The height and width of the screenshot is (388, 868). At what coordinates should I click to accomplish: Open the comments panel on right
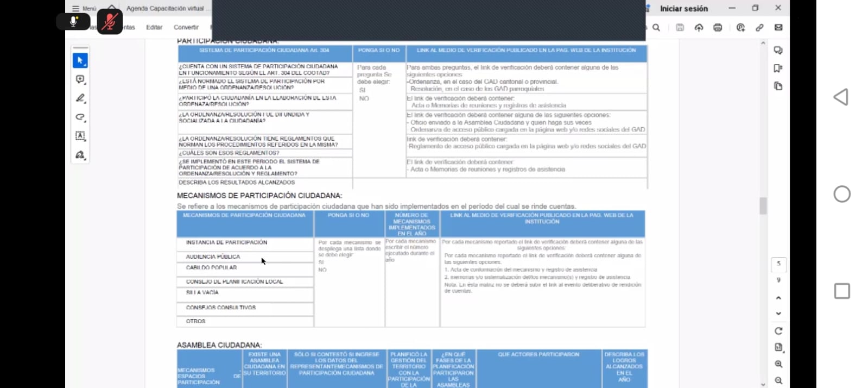coord(778,51)
